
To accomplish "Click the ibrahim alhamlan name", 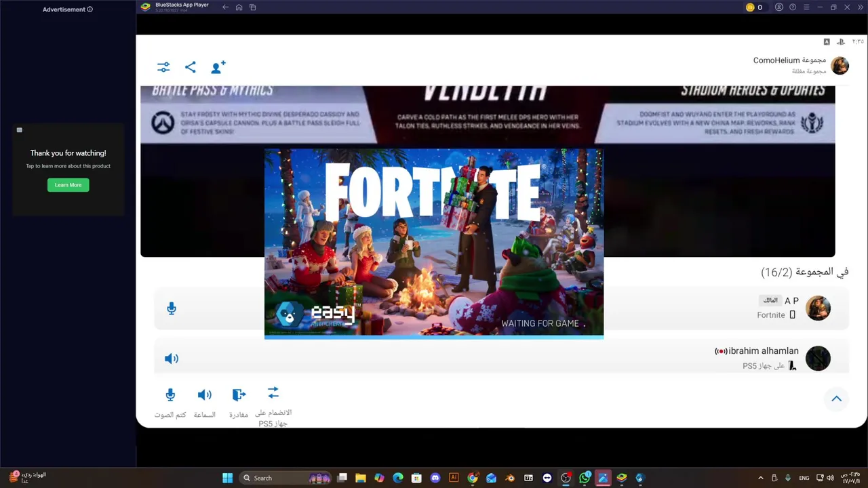I will (x=764, y=351).
